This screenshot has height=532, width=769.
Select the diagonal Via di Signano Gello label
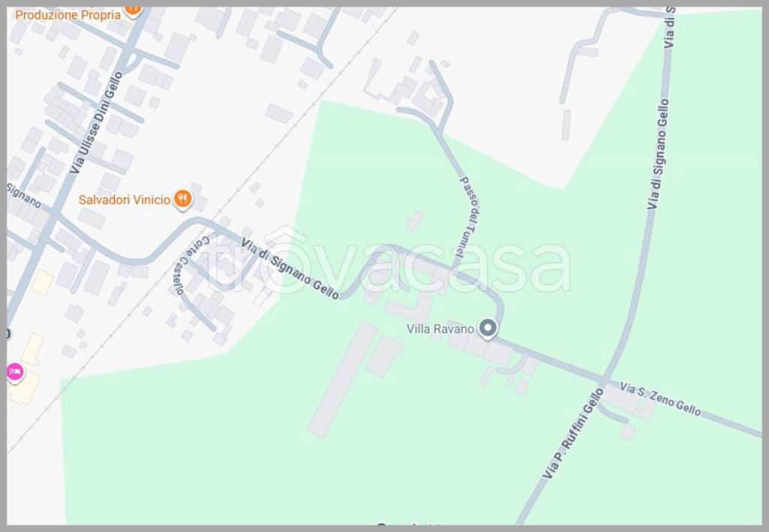point(290,269)
